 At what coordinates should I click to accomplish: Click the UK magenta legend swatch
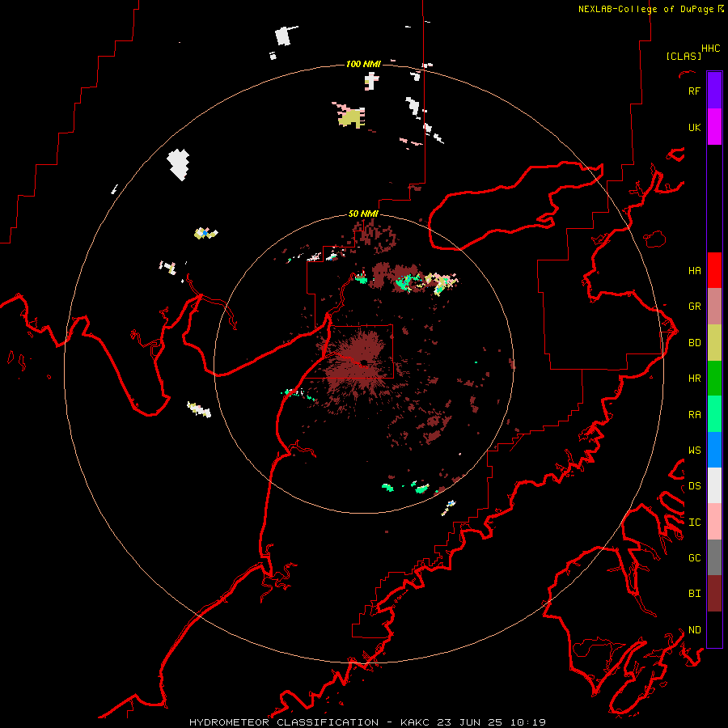(714, 127)
